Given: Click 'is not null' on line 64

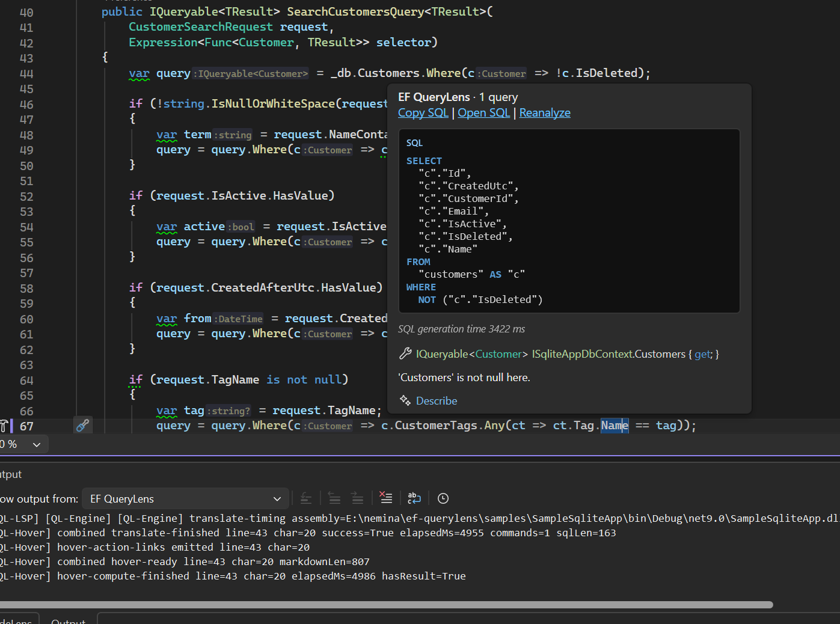Looking at the screenshot, I should tap(304, 379).
